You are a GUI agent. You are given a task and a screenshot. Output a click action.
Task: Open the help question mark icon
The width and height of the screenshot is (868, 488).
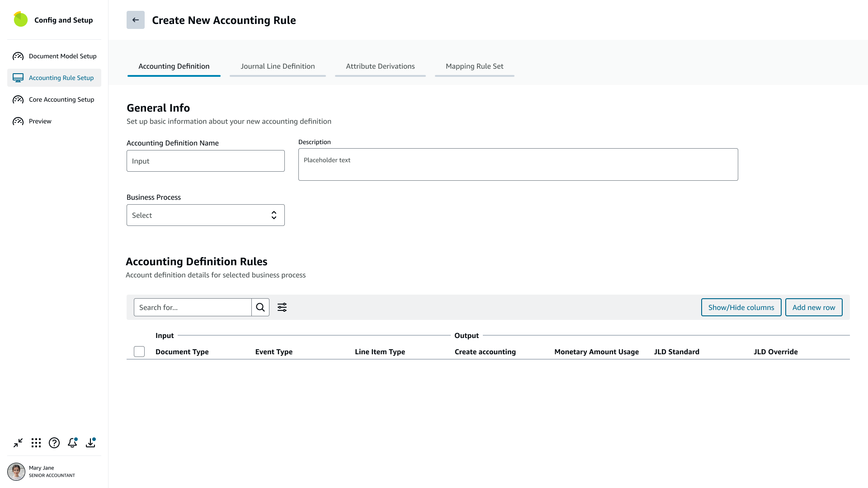pyautogui.click(x=54, y=443)
